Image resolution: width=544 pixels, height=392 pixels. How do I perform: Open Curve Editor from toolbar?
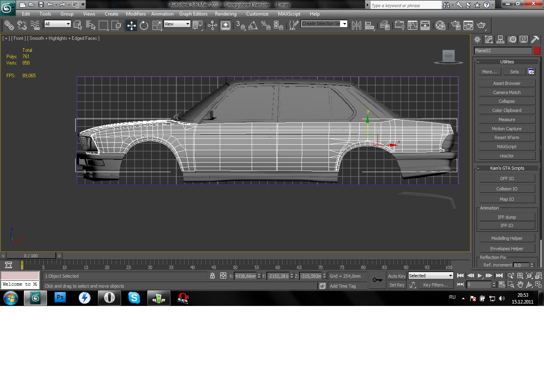[x=413, y=25]
